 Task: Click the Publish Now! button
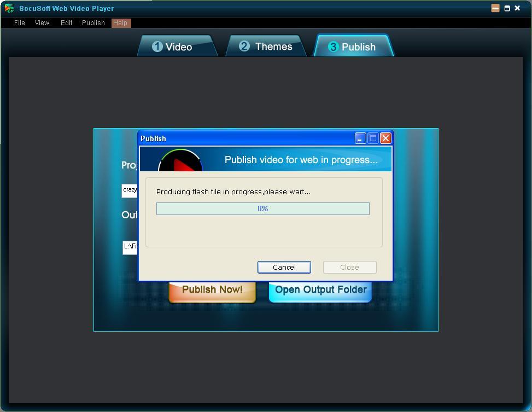click(212, 289)
